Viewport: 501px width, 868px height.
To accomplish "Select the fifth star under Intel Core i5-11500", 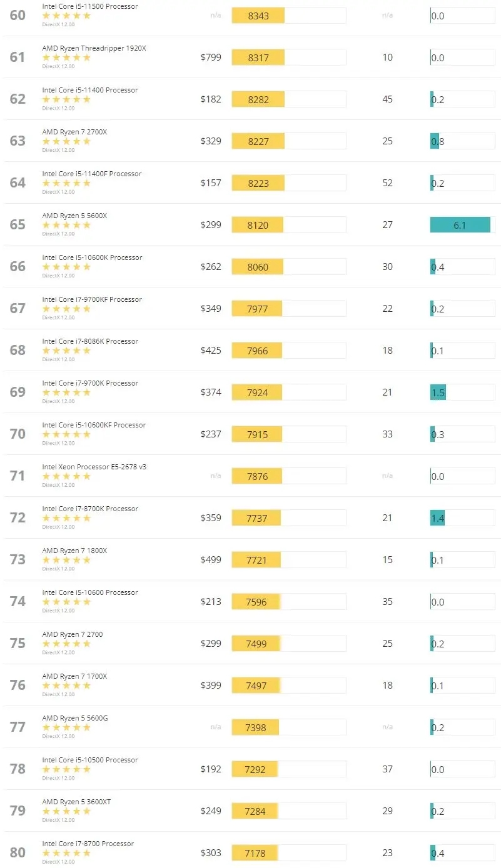I will click(x=88, y=15).
